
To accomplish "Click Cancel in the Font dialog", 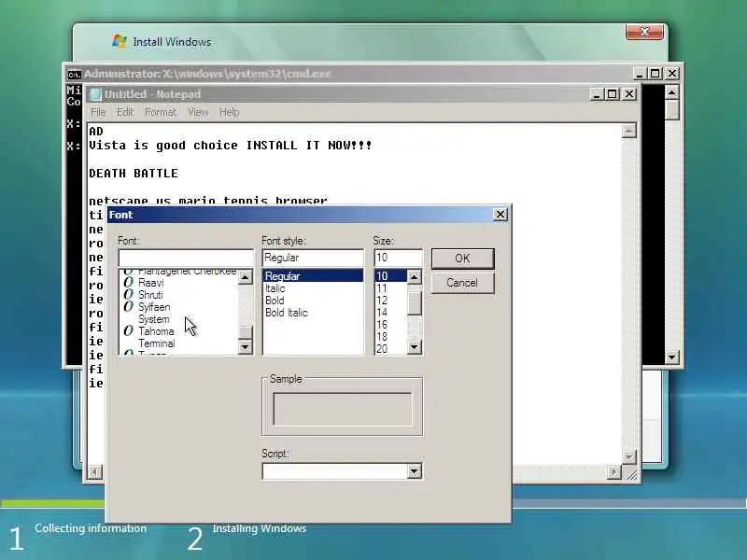I will (462, 283).
